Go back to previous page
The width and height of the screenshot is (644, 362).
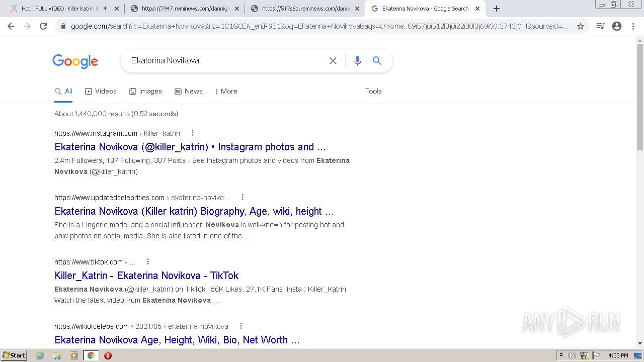pos(11,26)
